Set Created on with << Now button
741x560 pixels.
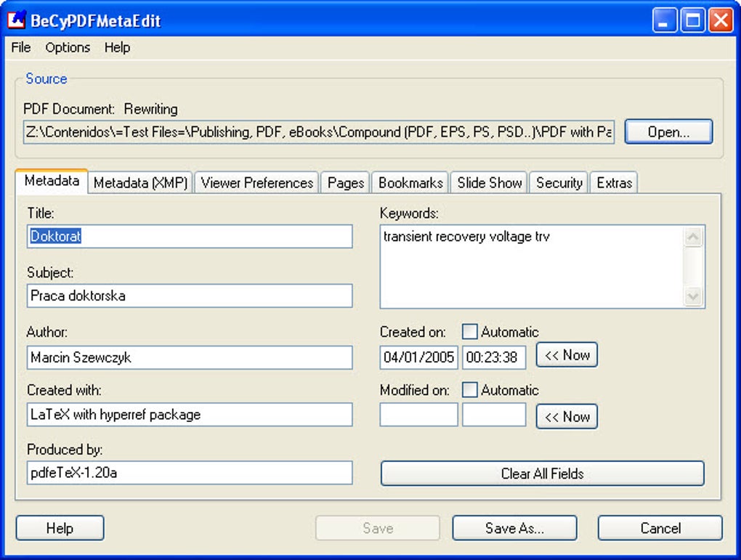567,355
